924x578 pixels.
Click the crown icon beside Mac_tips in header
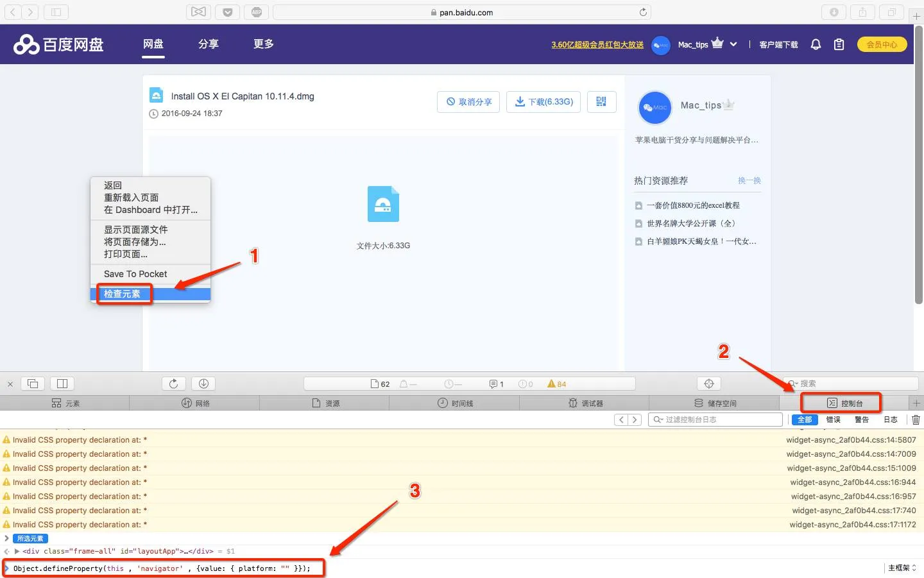pos(717,44)
